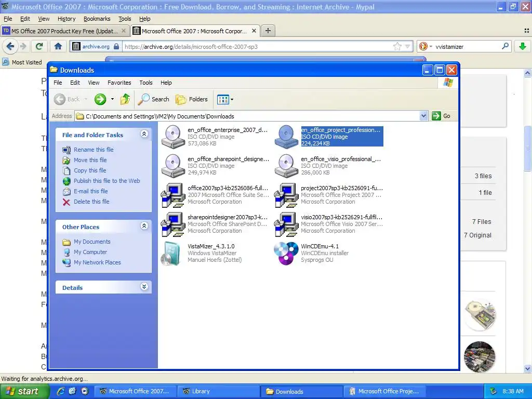This screenshot has width=532, height=399.
Task: Select sharepointdesigner2007sp3 installer icon
Action: click(x=173, y=224)
